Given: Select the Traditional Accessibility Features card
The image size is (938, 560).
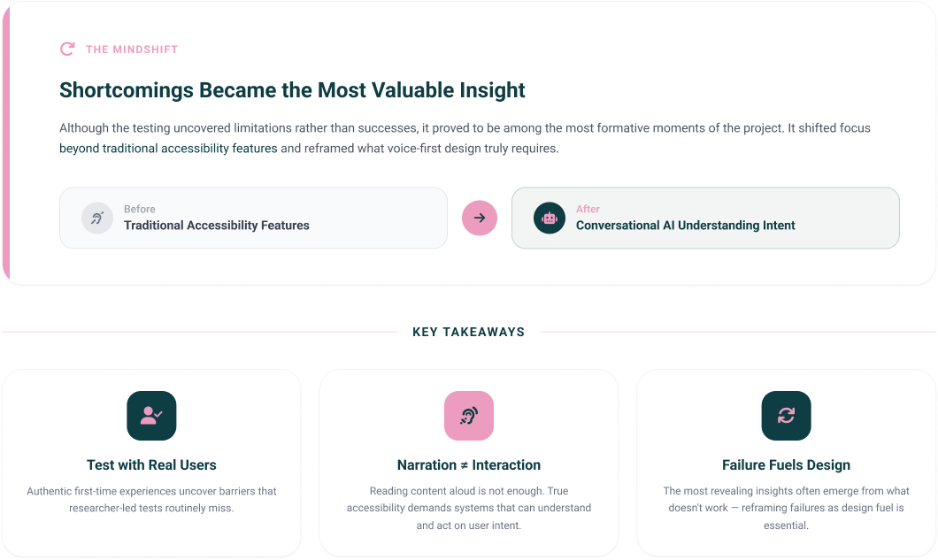Looking at the screenshot, I should point(254,218).
